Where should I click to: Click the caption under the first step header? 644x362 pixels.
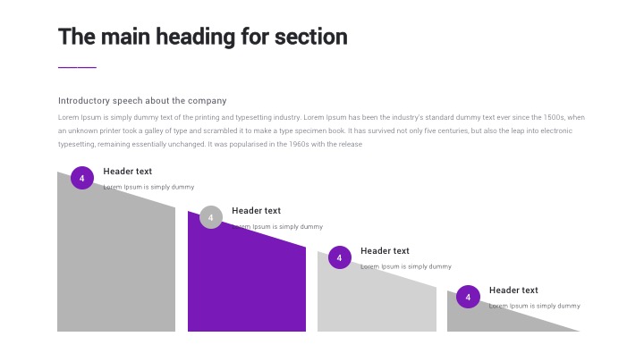(x=148, y=187)
